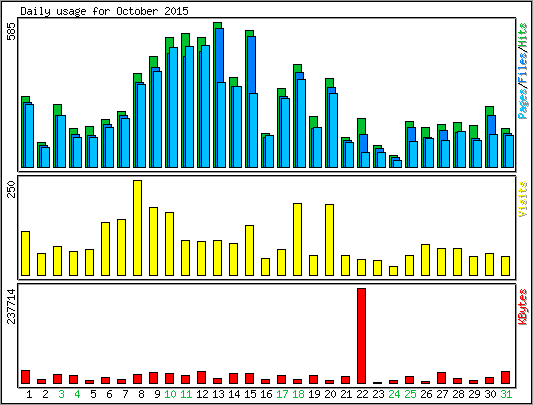Select the tallest yellow Visits bar on day 8
The width and height of the screenshot is (533, 405).
(x=137, y=228)
